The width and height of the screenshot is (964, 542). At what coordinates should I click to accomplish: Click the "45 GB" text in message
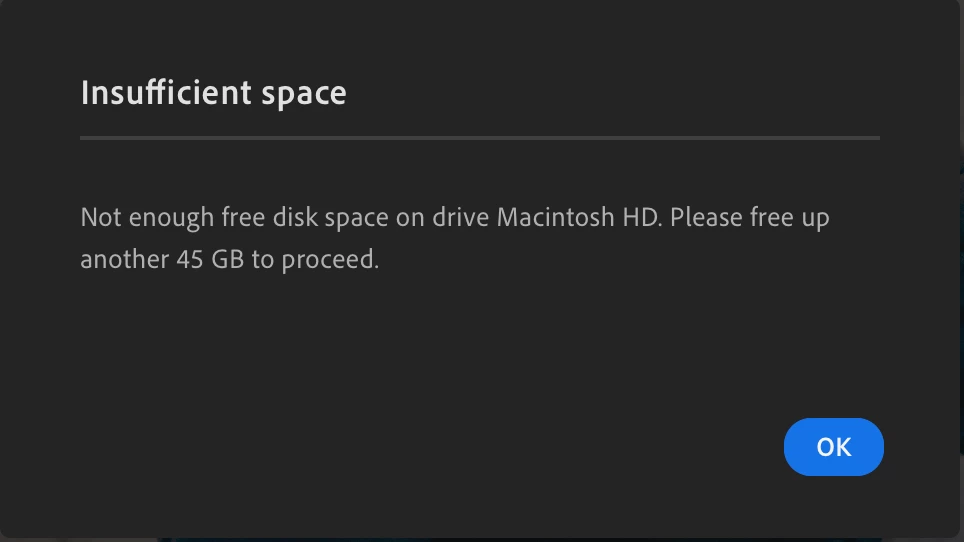[x=210, y=259]
